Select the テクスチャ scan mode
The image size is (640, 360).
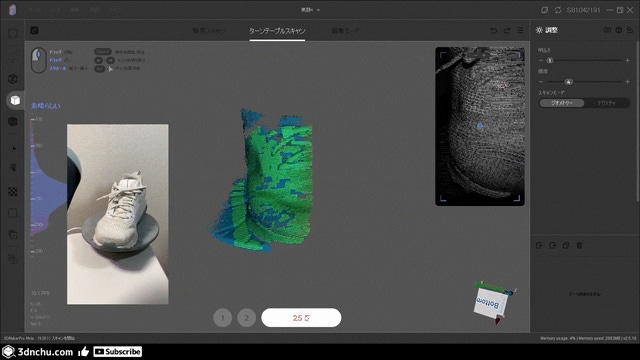click(607, 103)
